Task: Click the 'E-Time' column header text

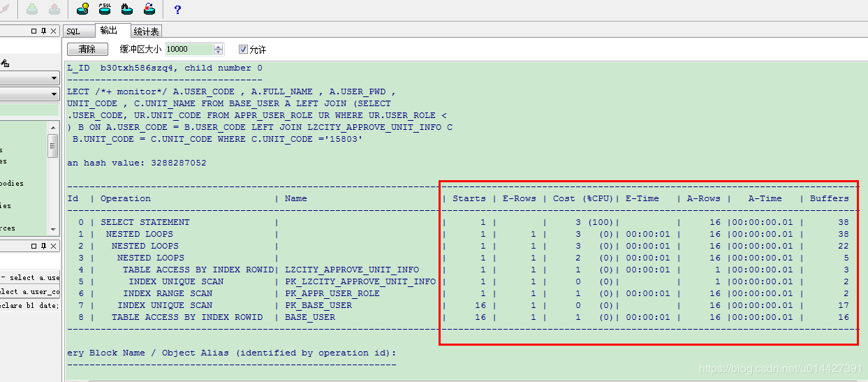Action: [642, 198]
